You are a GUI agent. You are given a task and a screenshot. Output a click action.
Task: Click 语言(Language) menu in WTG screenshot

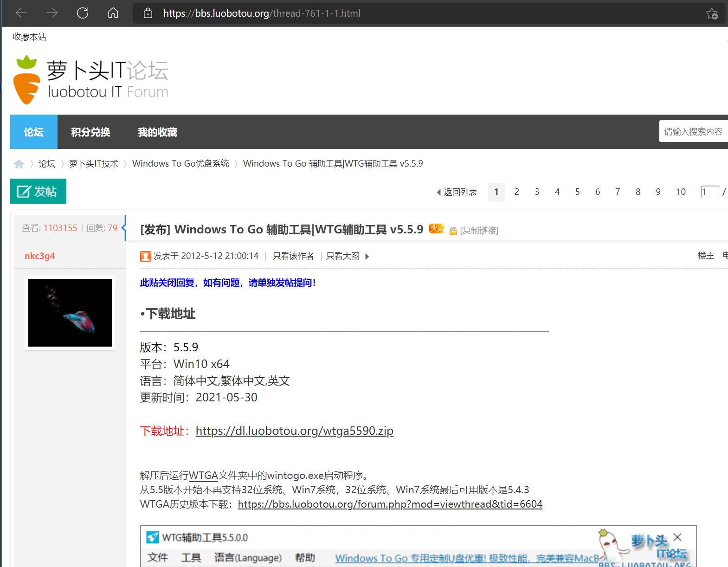[x=248, y=557]
